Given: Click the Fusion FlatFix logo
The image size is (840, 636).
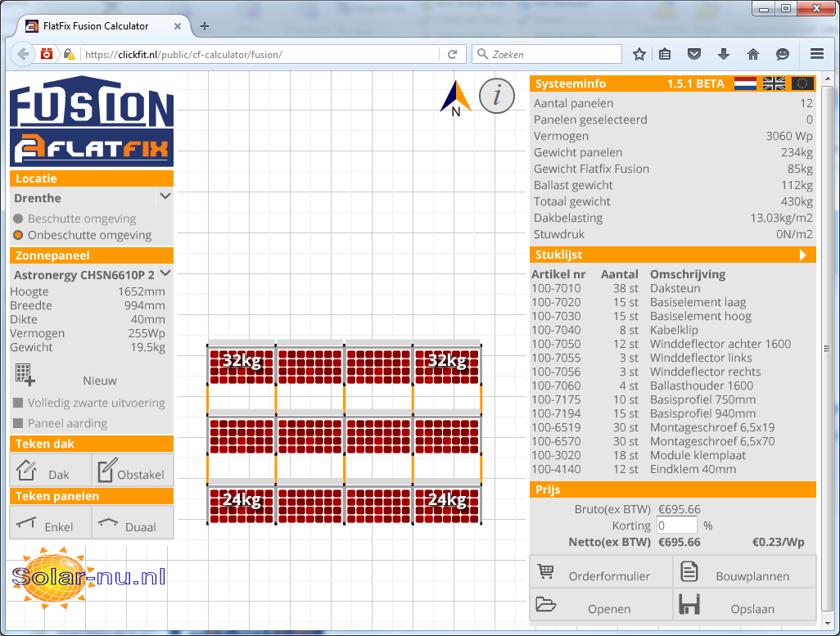Looking at the screenshot, I should (x=92, y=121).
